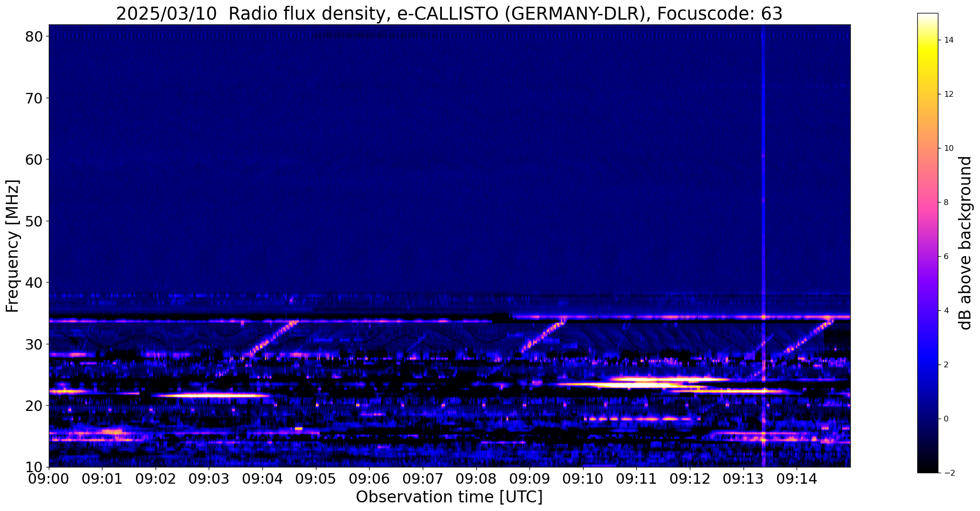Image resolution: width=980 pixels, height=511 pixels.
Task: Click the 09:06 time tick label
Action: pos(369,478)
